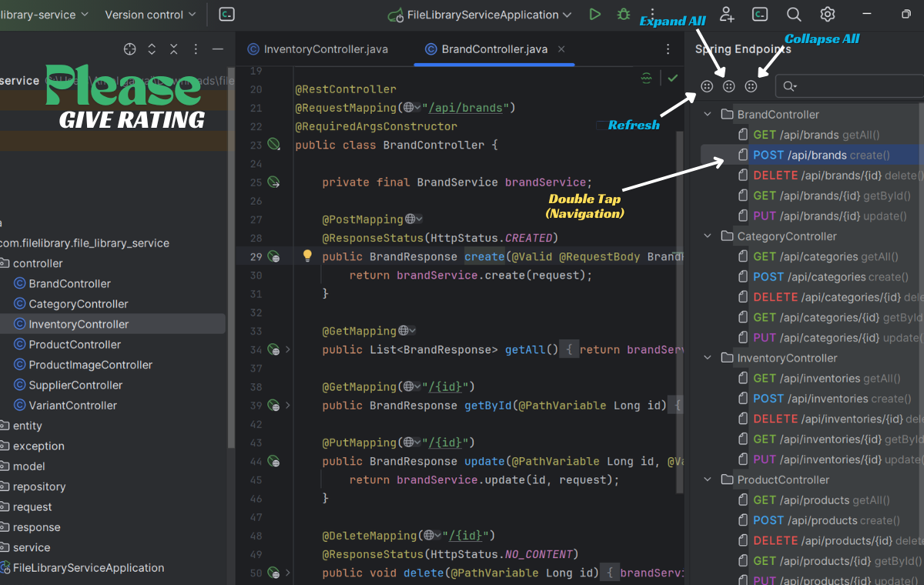Run FileLibraryServiceApplication with the green play icon

click(594, 15)
